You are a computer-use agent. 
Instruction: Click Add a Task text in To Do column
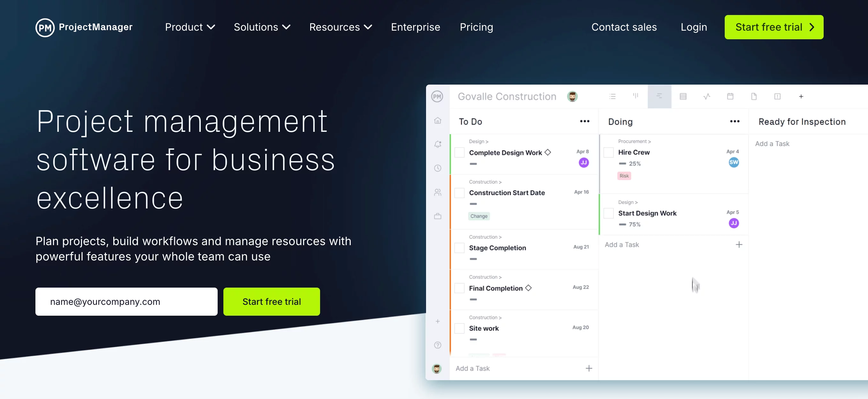coord(472,368)
